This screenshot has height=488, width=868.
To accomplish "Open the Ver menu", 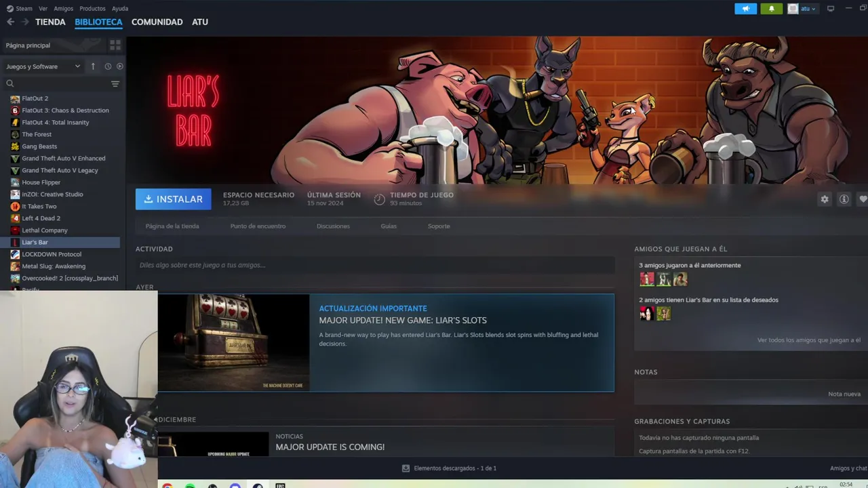I will pos(43,9).
